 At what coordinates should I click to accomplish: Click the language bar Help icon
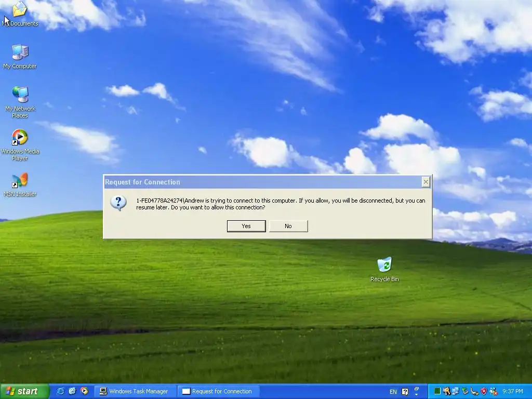coord(405,392)
